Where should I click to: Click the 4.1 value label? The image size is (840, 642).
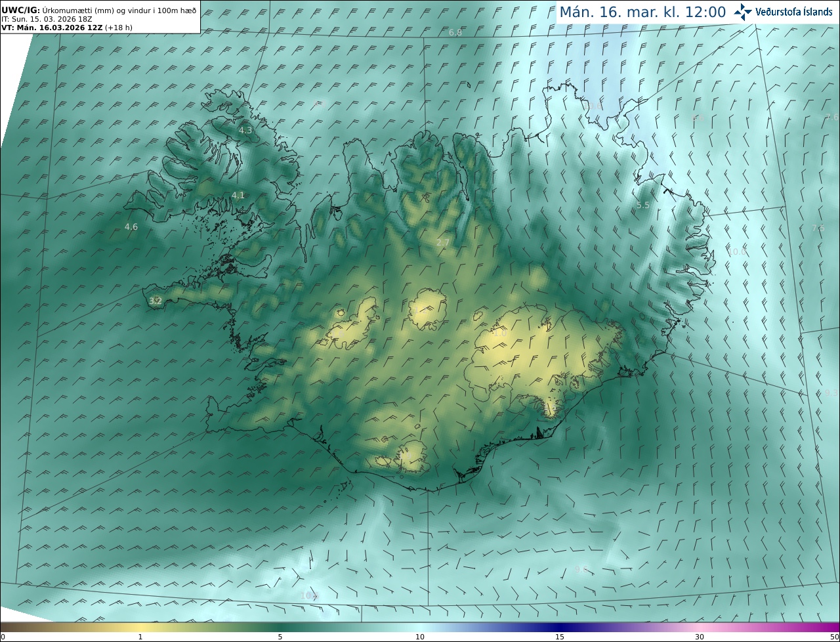coord(238,196)
